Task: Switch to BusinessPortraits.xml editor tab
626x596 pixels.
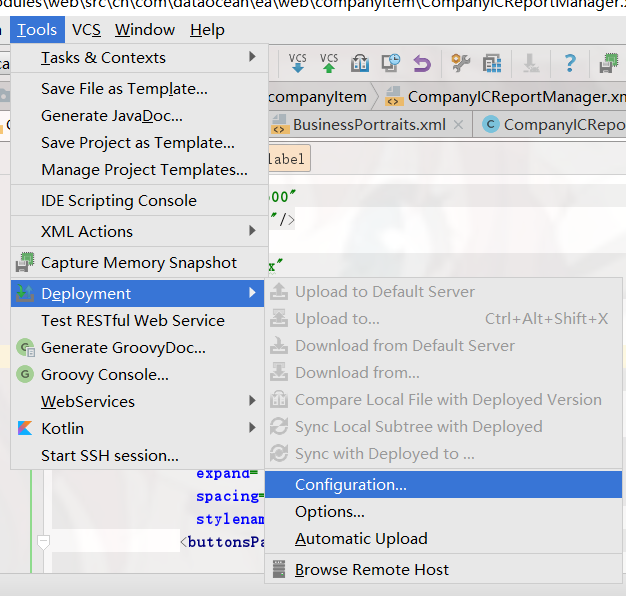Action: click(369, 125)
